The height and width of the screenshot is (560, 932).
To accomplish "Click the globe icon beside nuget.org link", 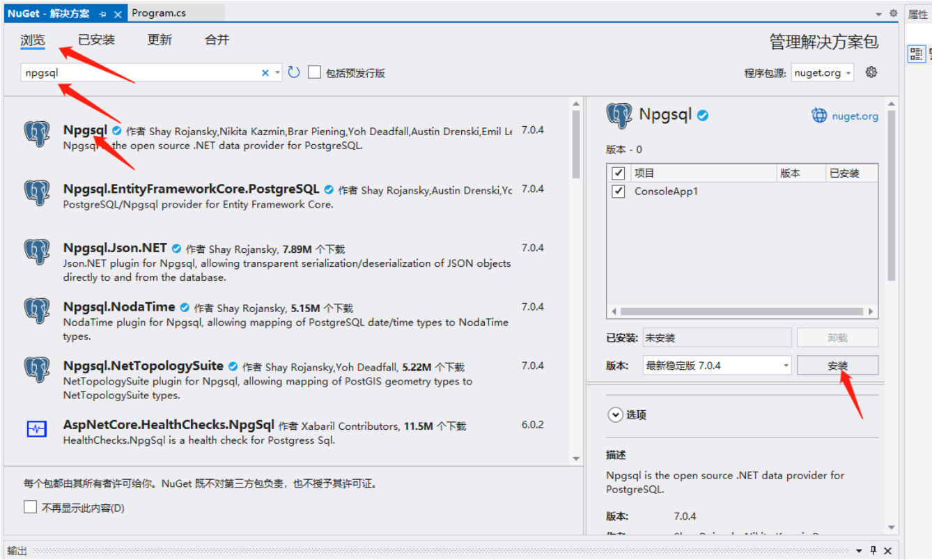I will 819,116.
